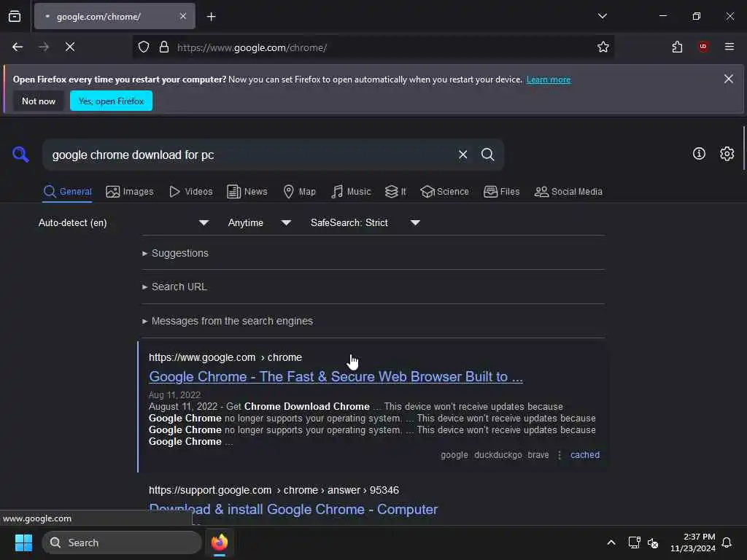This screenshot has height=560, width=747.
Task: Focus the search query input field
Action: point(248,155)
